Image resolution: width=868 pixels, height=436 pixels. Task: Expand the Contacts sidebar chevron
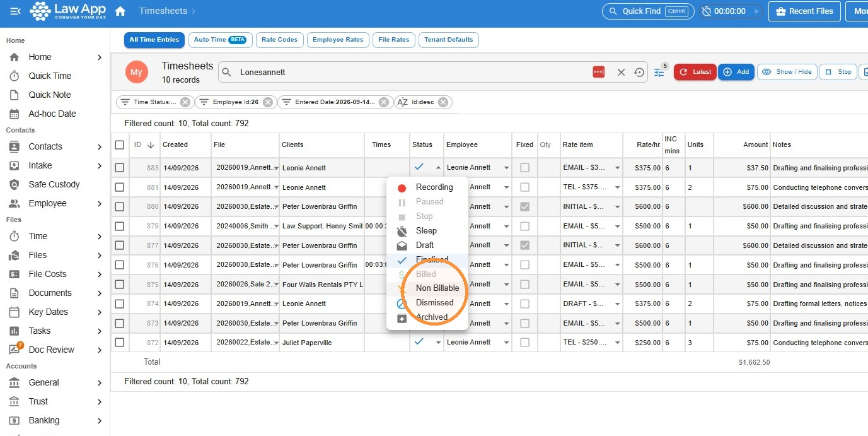tap(100, 147)
